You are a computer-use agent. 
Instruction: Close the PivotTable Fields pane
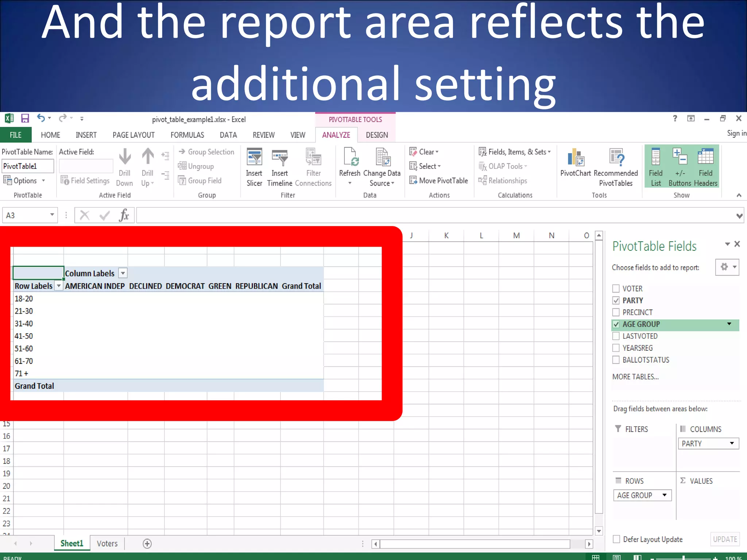point(737,244)
